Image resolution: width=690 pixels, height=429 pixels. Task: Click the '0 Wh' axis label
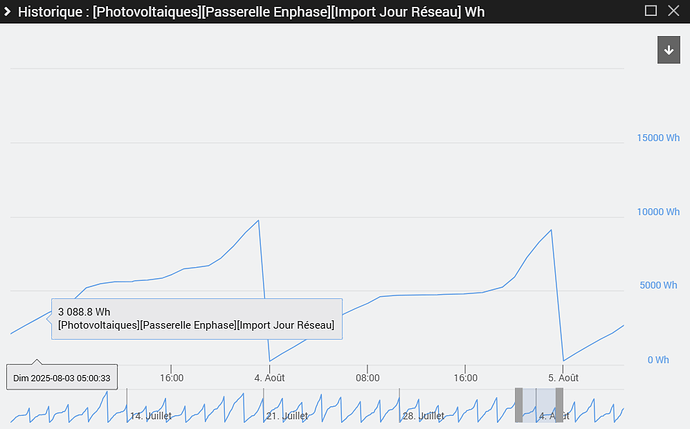coord(658,360)
